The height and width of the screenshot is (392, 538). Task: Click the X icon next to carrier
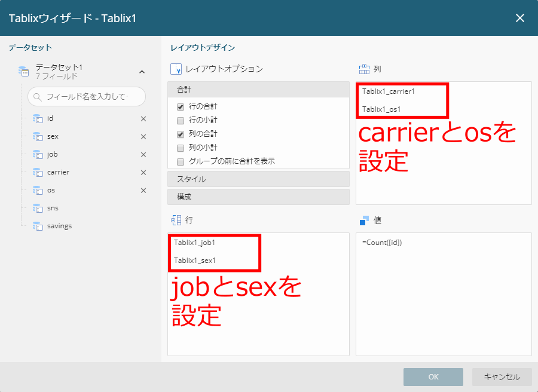click(x=143, y=173)
